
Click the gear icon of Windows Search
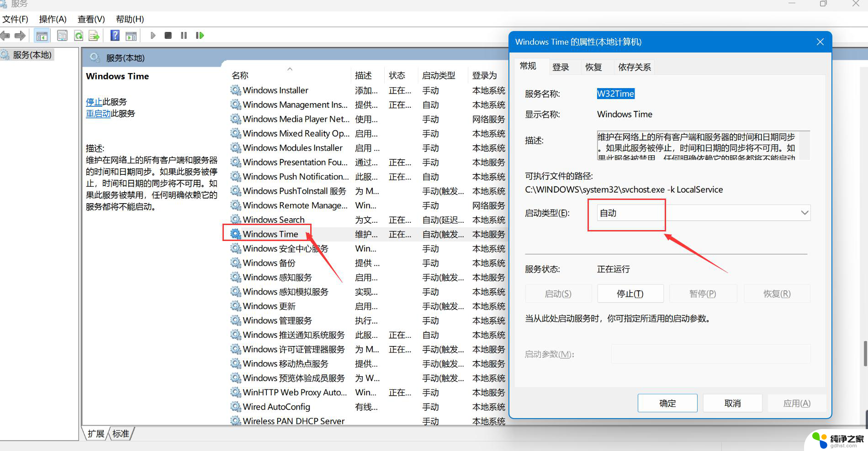(235, 219)
